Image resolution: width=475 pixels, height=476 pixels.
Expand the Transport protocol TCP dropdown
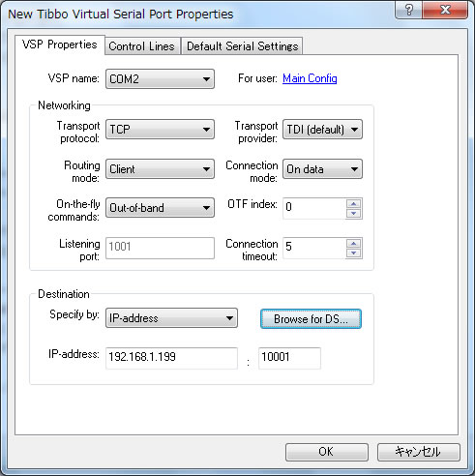click(x=160, y=130)
